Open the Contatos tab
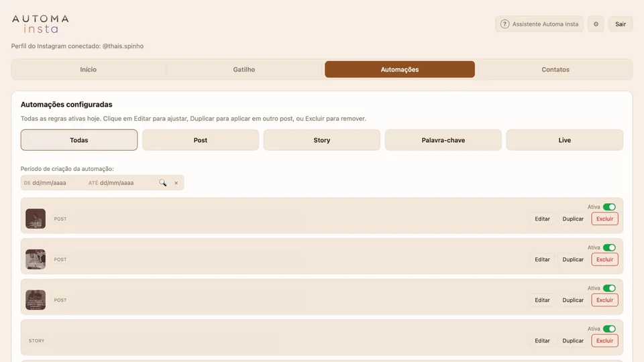644x362 pixels. pos(555,69)
